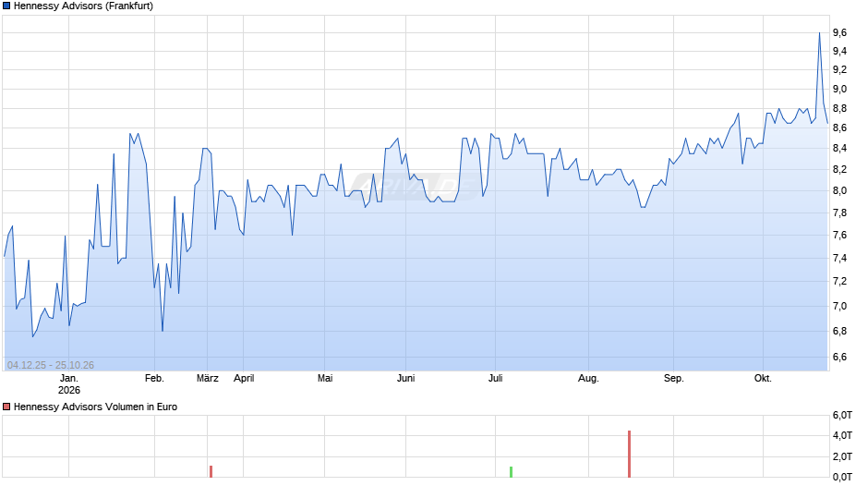
Task: Click the green volume bar in Juli
Action: point(511,472)
